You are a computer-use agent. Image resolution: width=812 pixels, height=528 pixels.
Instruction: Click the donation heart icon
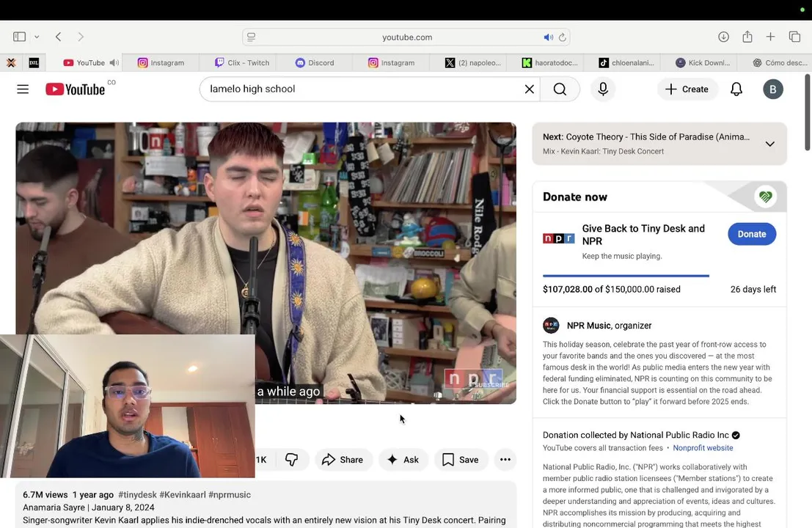(765, 197)
